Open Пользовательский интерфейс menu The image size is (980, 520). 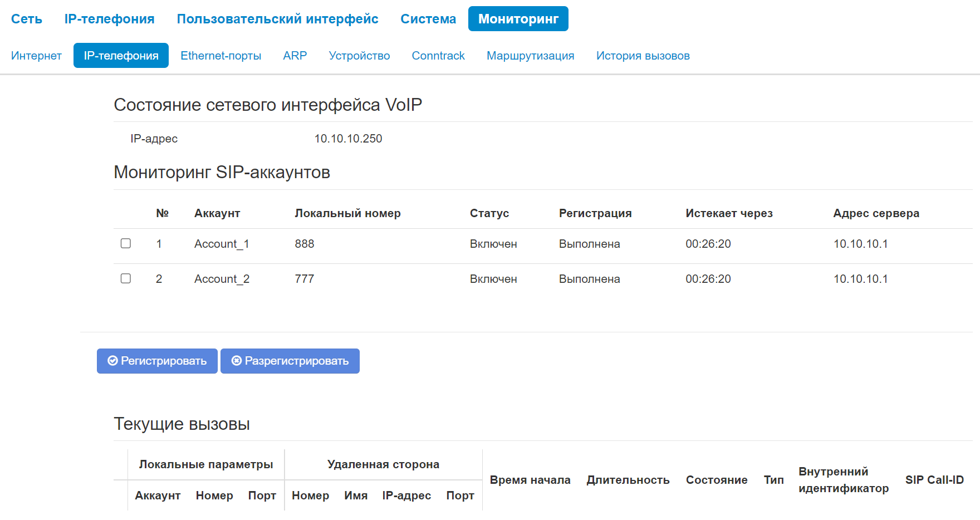pyautogui.click(x=277, y=19)
